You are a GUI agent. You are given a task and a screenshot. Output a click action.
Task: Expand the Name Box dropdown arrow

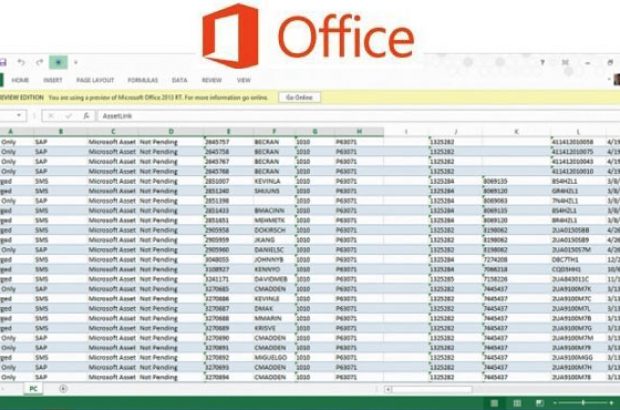coord(19,115)
